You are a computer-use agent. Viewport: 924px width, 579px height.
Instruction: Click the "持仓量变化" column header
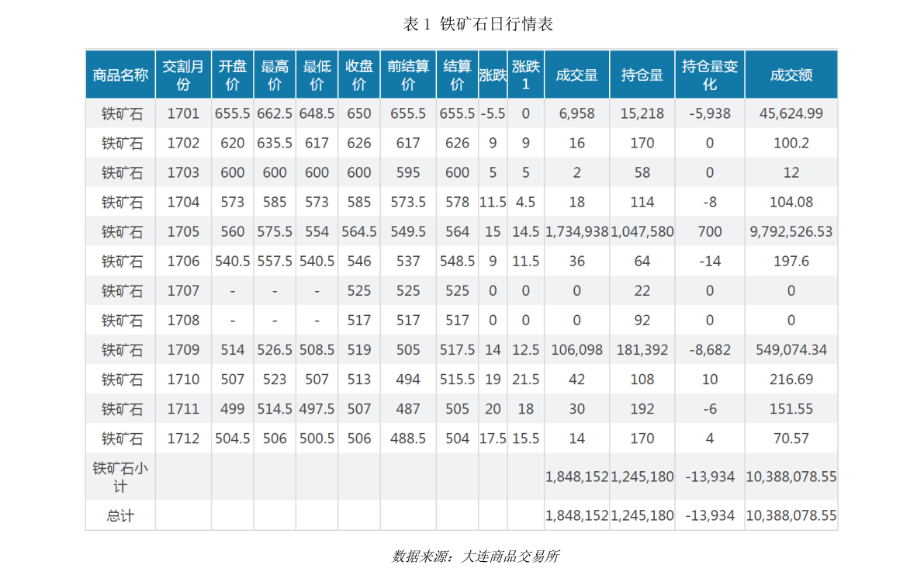point(710,75)
